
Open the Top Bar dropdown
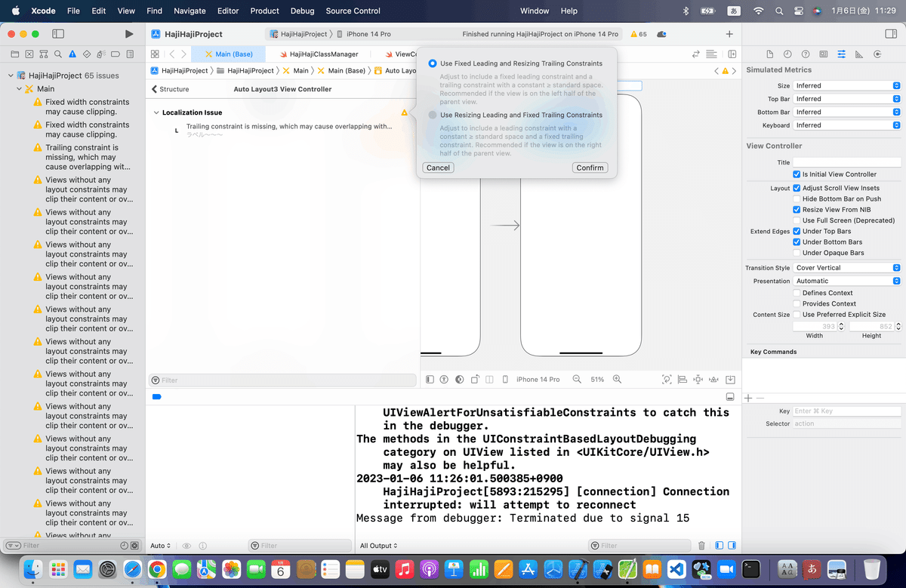(x=846, y=99)
